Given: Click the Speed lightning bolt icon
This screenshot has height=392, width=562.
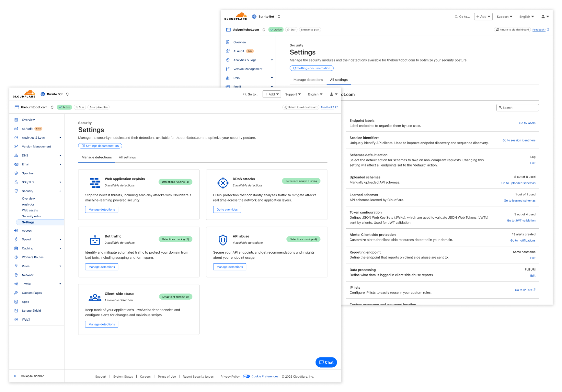Looking at the screenshot, I should [x=16, y=240].
